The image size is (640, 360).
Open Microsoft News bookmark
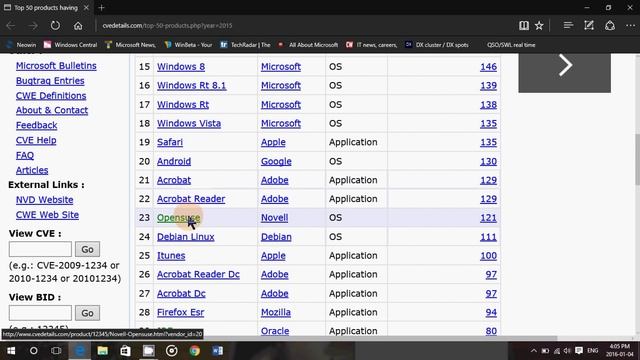point(131,45)
